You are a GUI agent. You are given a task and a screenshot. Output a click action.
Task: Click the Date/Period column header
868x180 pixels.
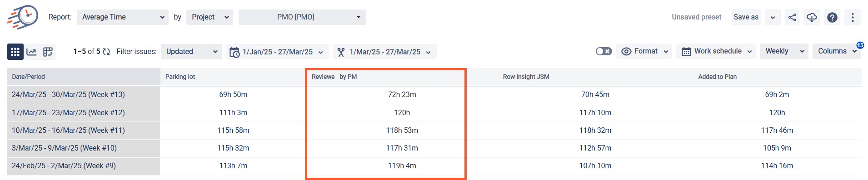click(x=84, y=77)
